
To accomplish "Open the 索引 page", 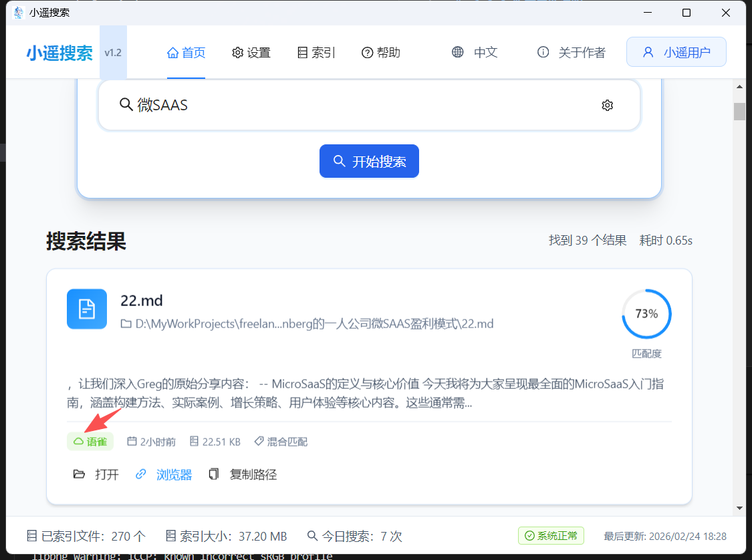I will (316, 53).
